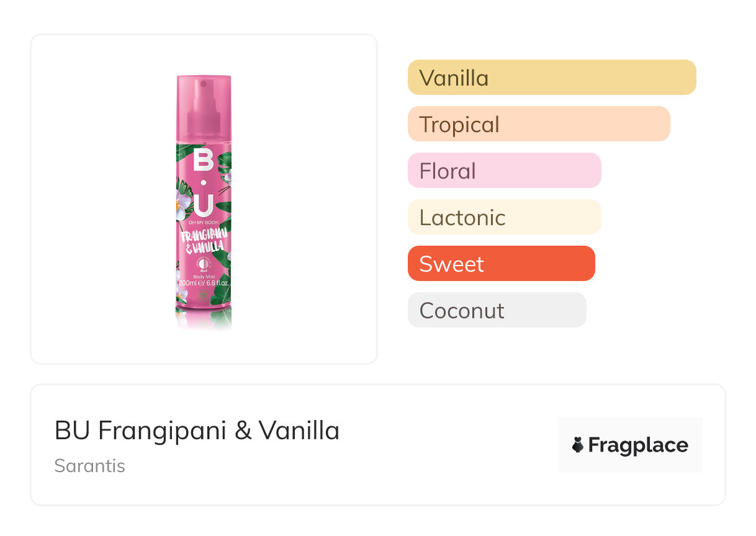Screen dimensions: 756x536
Task: Click the pink Floral accord bar
Action: pyautogui.click(x=504, y=171)
